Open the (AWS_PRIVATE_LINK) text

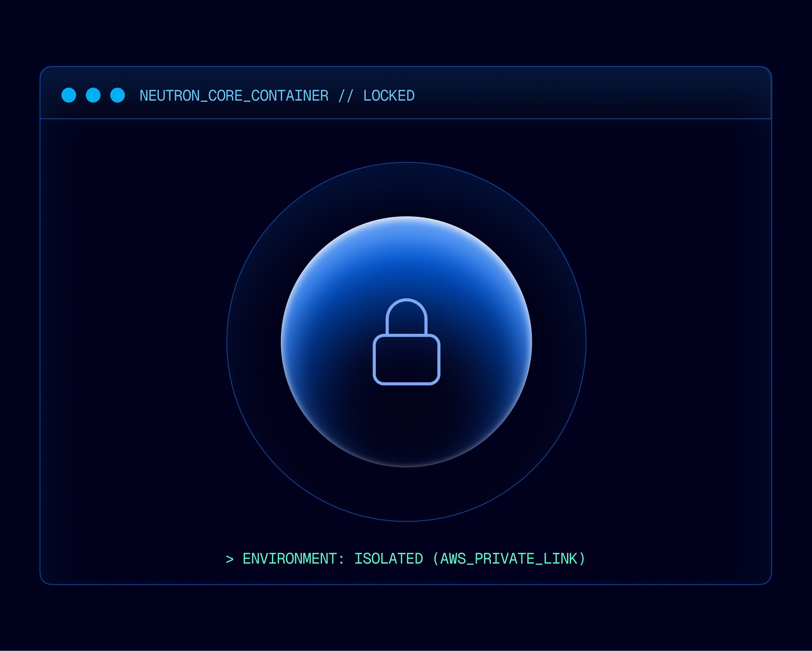[x=509, y=559]
